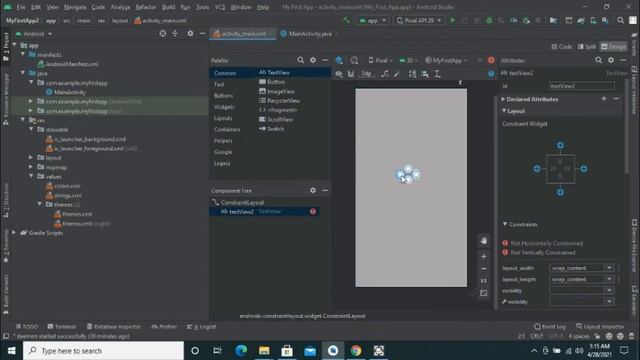640x360 pixels.
Task: Zoom canvas to fit screen
Action: click(x=484, y=293)
